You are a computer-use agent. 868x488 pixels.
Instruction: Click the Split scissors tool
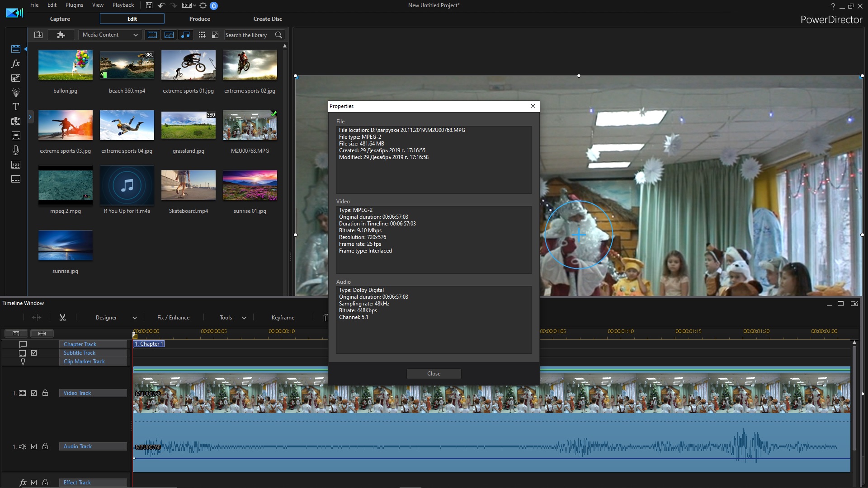coord(62,318)
